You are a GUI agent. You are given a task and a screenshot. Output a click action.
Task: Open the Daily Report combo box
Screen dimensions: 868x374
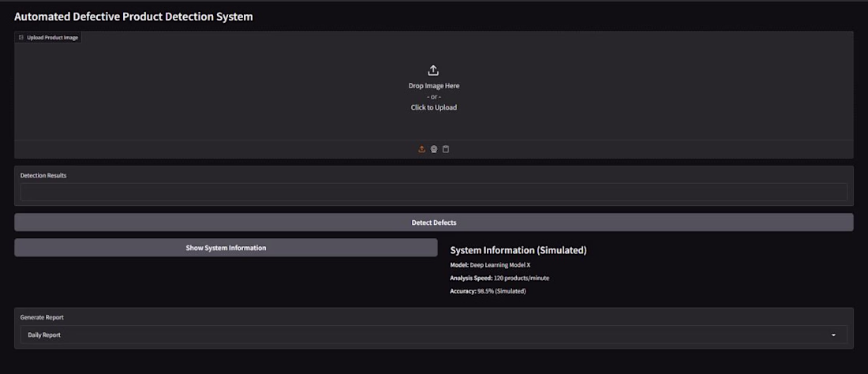click(x=426, y=335)
